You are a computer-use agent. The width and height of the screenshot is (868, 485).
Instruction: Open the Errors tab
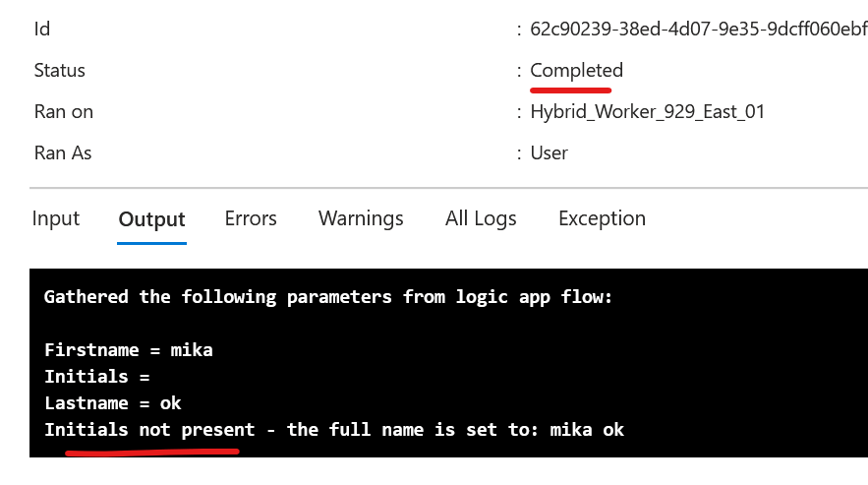point(251,218)
